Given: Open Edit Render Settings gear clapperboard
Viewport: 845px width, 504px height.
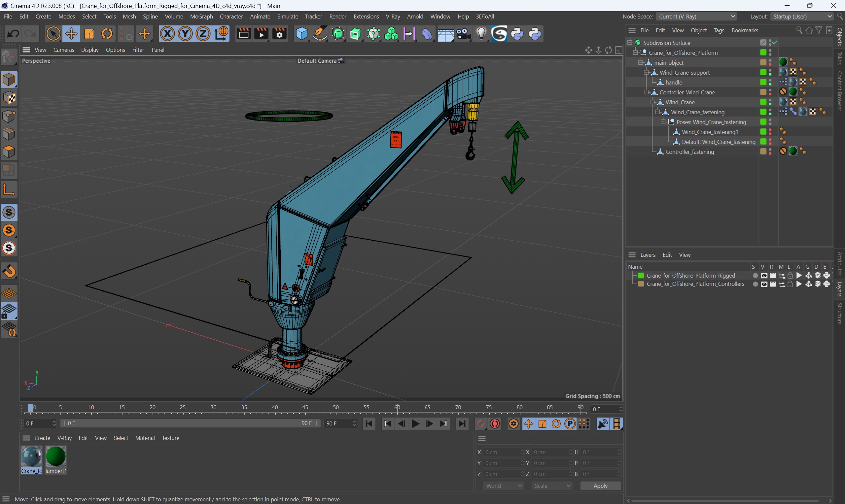Looking at the screenshot, I should pyautogui.click(x=279, y=34).
